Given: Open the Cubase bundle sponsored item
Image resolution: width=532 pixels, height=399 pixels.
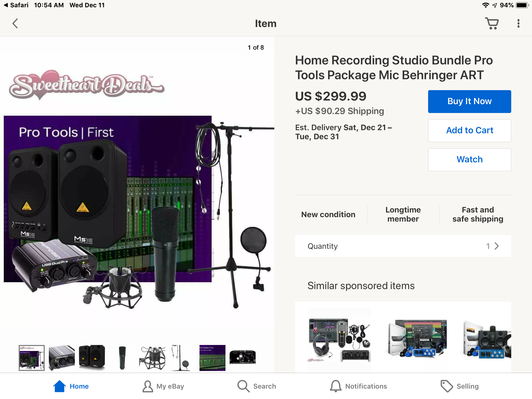Looking at the screenshot, I should pos(339,340).
